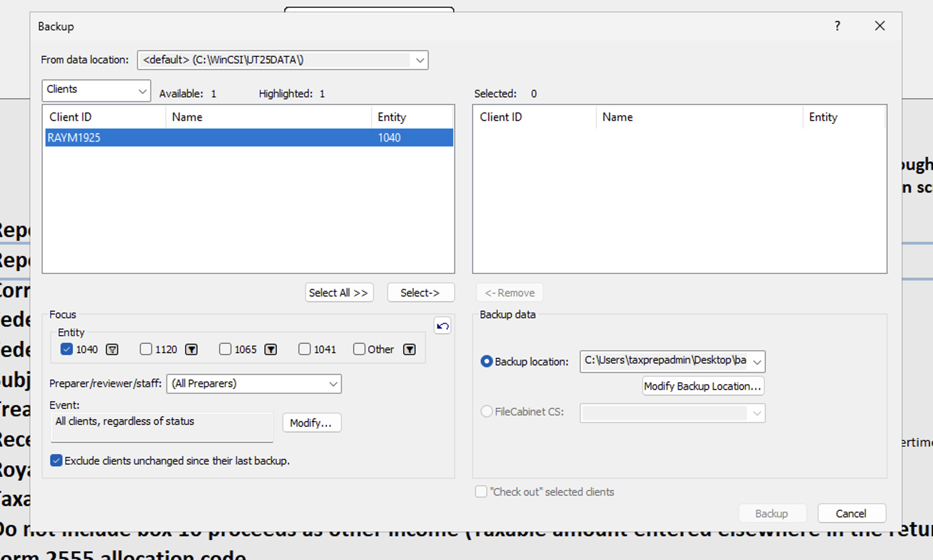Enable the 1120 entity checkbox
Screen dimensions: 933x560
(146, 349)
